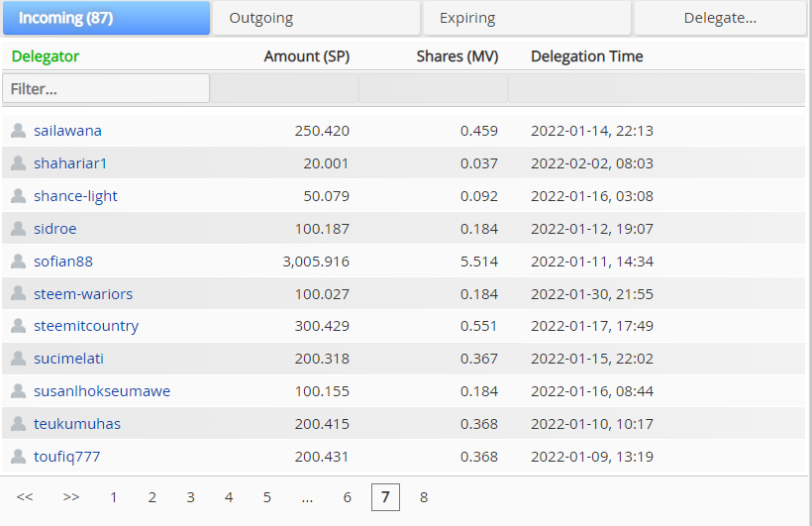This screenshot has height=526, width=812.
Task: Click the user avatar icon beside shahariar1
Action: click(18, 163)
